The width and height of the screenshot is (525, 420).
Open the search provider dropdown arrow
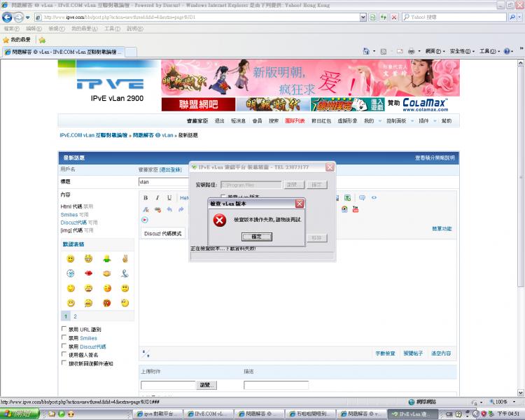pyautogui.click(x=520, y=17)
